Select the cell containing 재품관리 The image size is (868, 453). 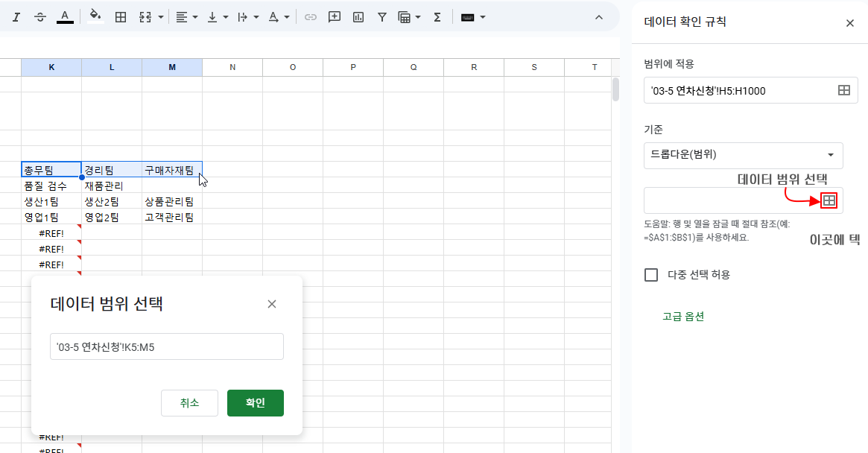[112, 186]
